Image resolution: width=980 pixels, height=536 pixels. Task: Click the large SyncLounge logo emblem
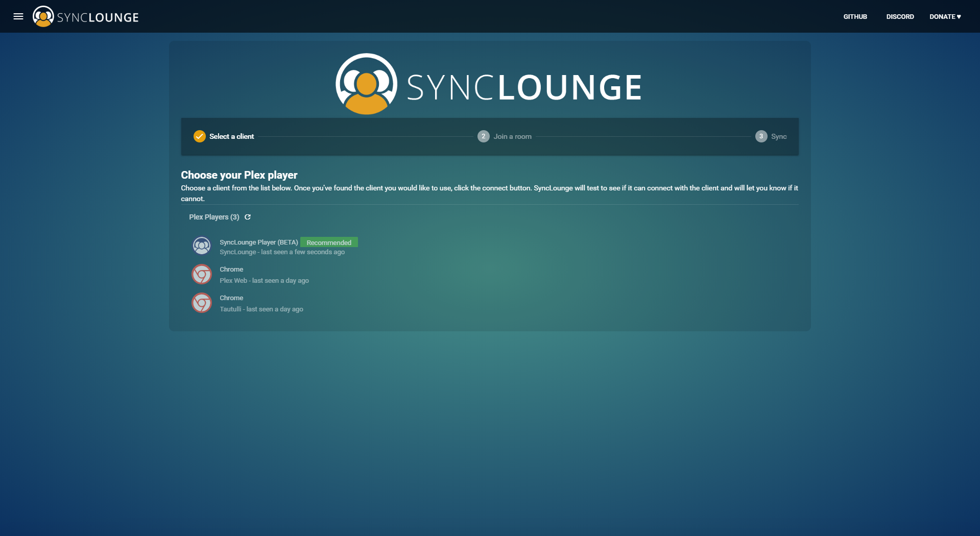tap(366, 84)
